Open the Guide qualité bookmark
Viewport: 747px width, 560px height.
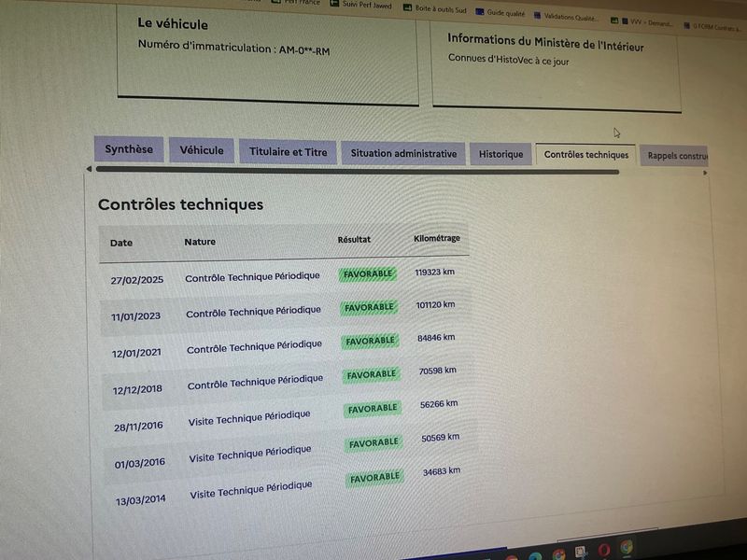(500, 13)
